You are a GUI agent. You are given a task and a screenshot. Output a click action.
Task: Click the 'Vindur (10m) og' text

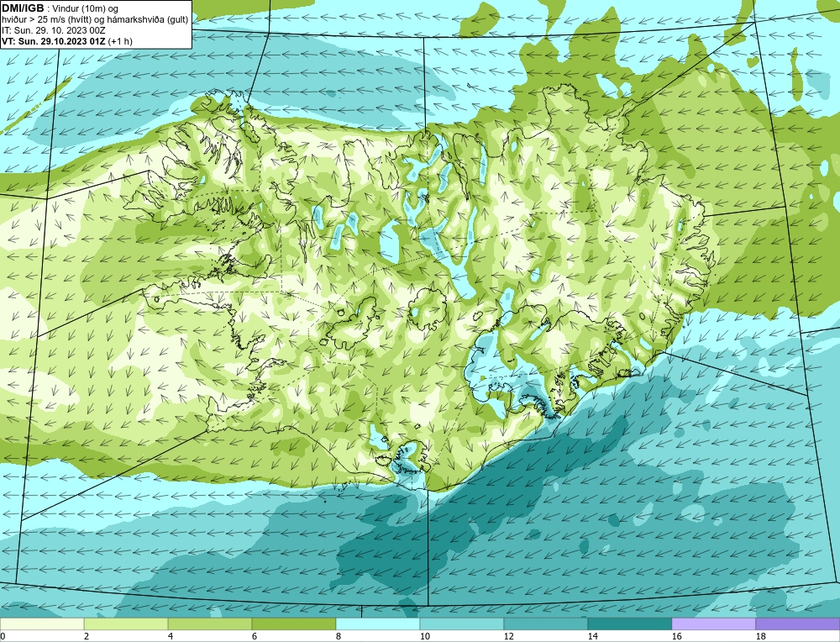pos(86,9)
